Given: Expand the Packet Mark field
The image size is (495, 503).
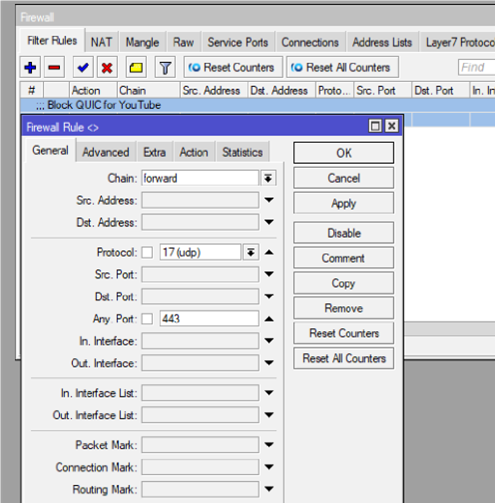Looking at the screenshot, I should point(269,445).
